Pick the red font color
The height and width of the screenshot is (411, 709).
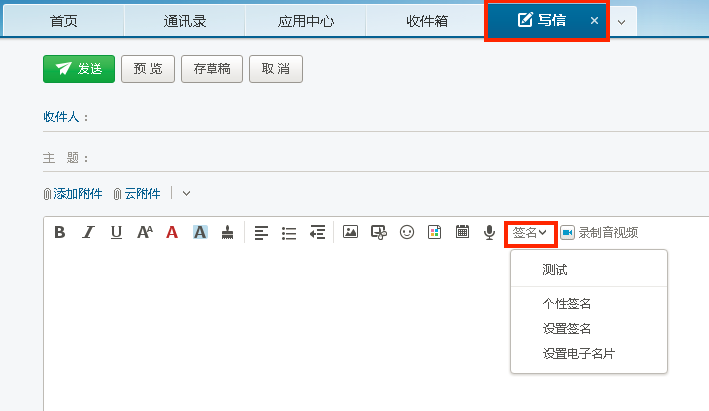[x=172, y=232]
